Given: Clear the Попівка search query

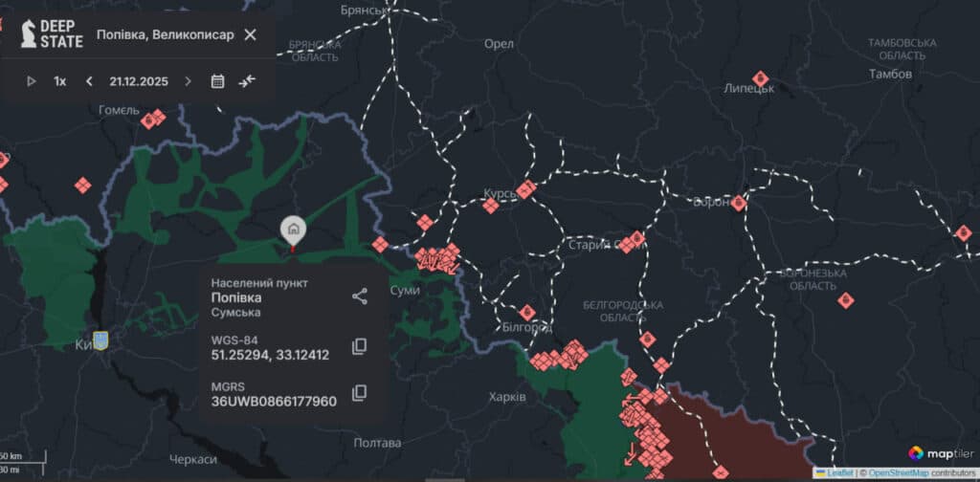Looking at the screenshot, I should tap(250, 34).
